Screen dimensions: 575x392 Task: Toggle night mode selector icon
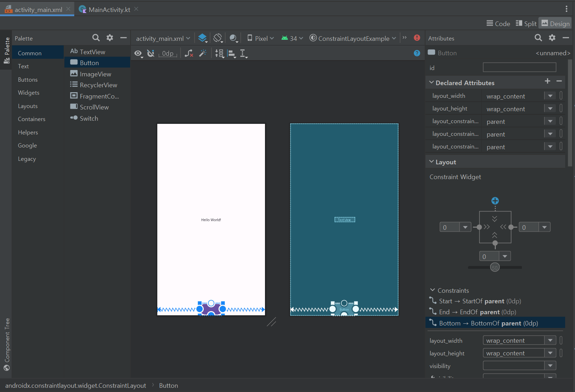pyautogui.click(x=233, y=38)
